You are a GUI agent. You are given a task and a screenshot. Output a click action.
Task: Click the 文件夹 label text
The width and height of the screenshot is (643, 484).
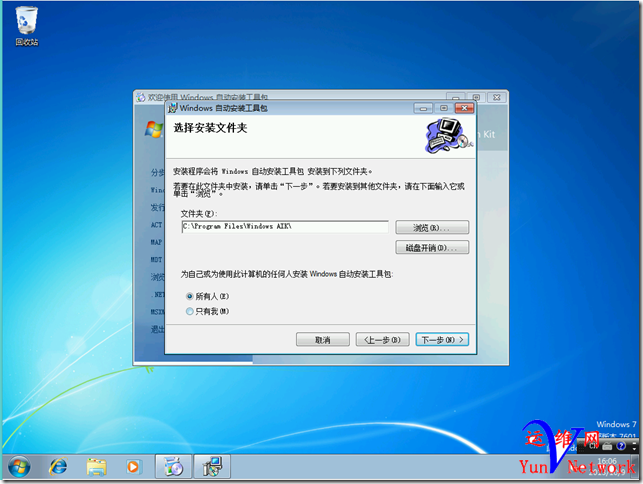199,214
